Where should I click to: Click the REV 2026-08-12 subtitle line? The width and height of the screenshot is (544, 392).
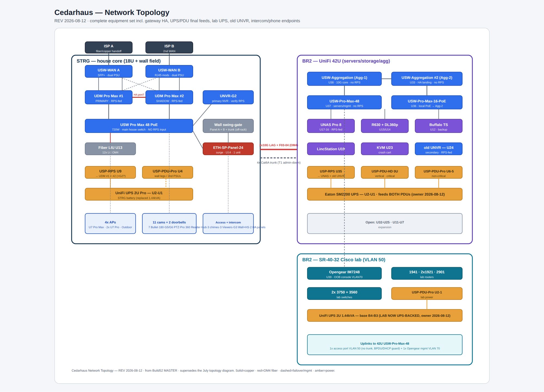tap(177, 21)
